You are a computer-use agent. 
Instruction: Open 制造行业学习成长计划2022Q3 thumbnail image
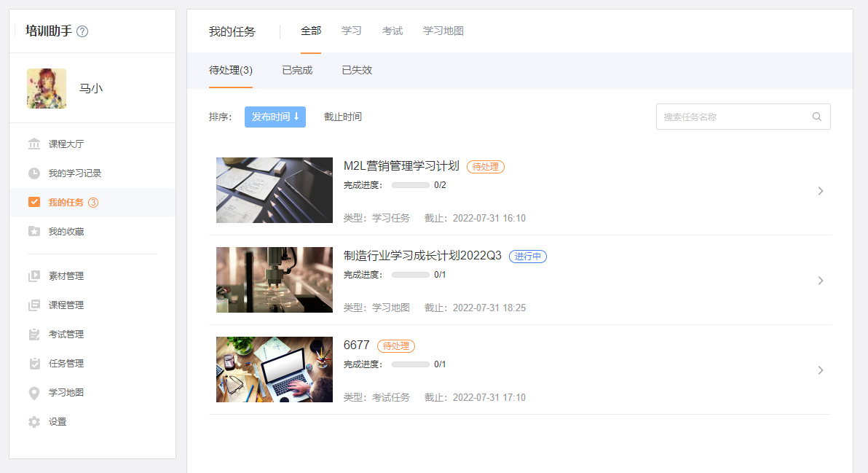coord(274,280)
